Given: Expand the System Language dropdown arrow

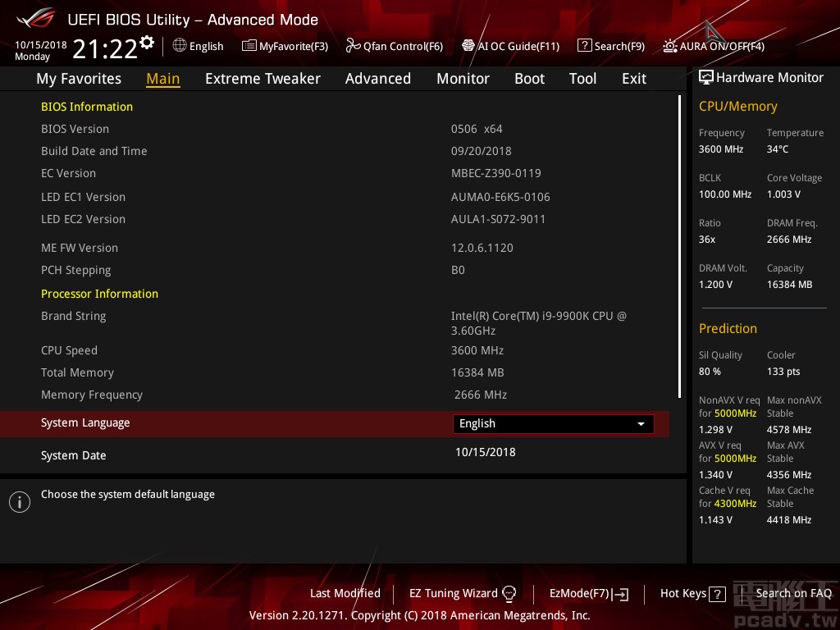Looking at the screenshot, I should 641,424.
